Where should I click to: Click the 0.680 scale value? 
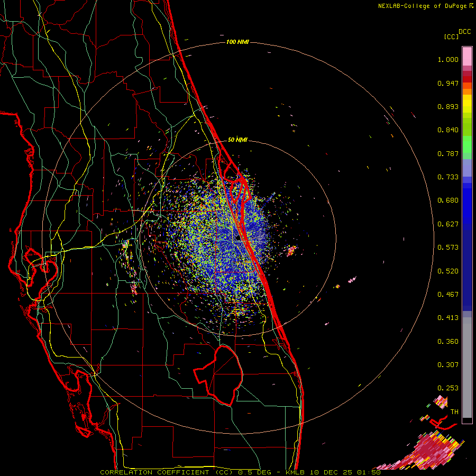448,200
